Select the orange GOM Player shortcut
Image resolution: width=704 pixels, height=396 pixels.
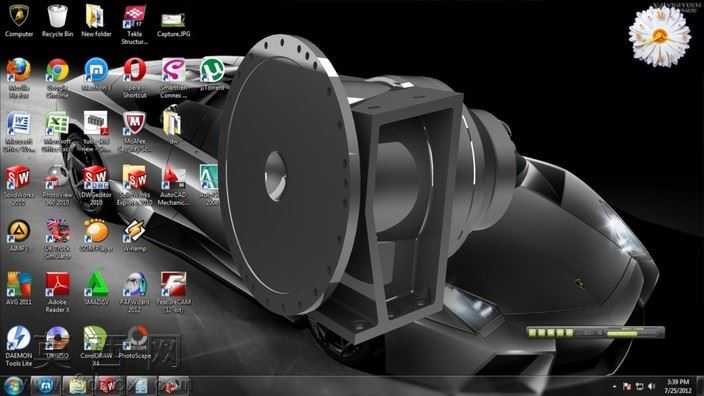[x=96, y=236]
